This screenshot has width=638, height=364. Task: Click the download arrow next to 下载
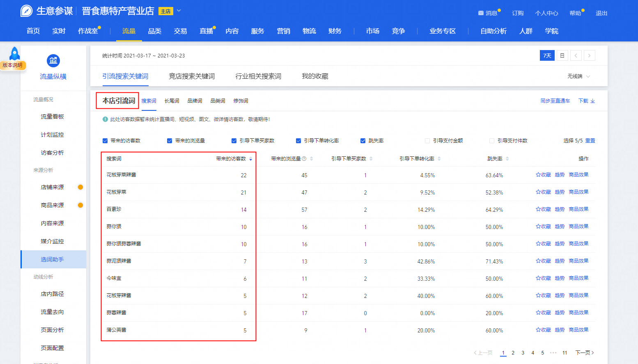[592, 101]
